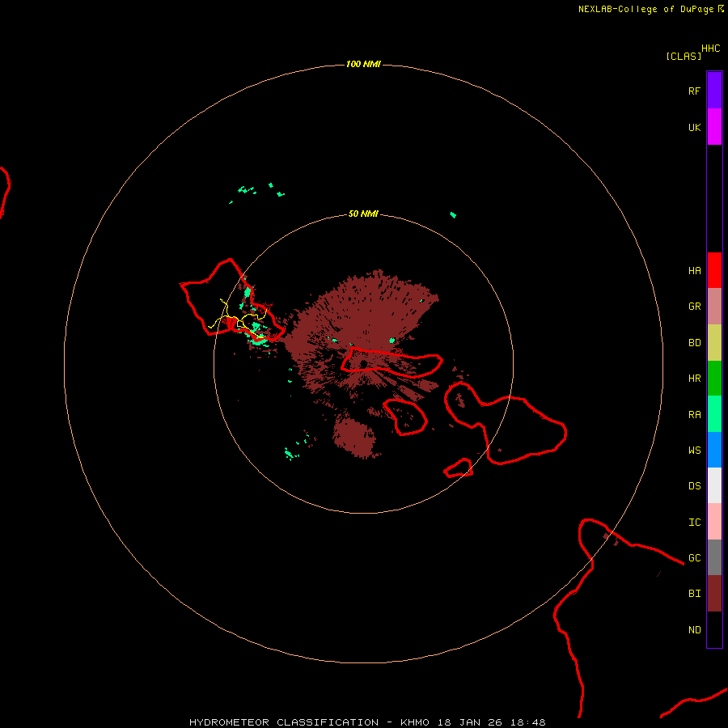Image resolution: width=728 pixels, height=728 pixels.
Task: Click the ND legend label
Action: (694, 630)
